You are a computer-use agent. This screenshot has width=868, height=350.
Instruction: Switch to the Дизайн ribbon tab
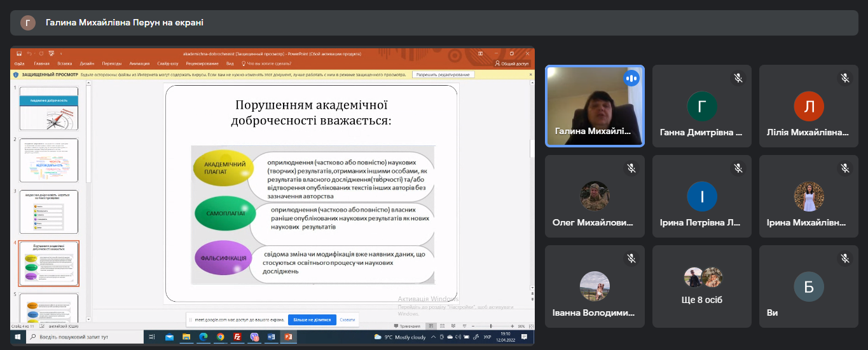click(87, 64)
